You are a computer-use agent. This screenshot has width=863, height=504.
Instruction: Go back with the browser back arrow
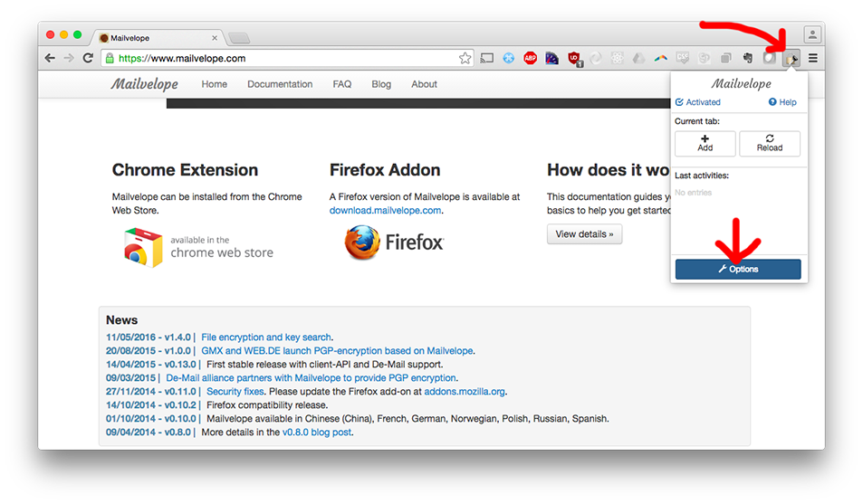coord(50,58)
